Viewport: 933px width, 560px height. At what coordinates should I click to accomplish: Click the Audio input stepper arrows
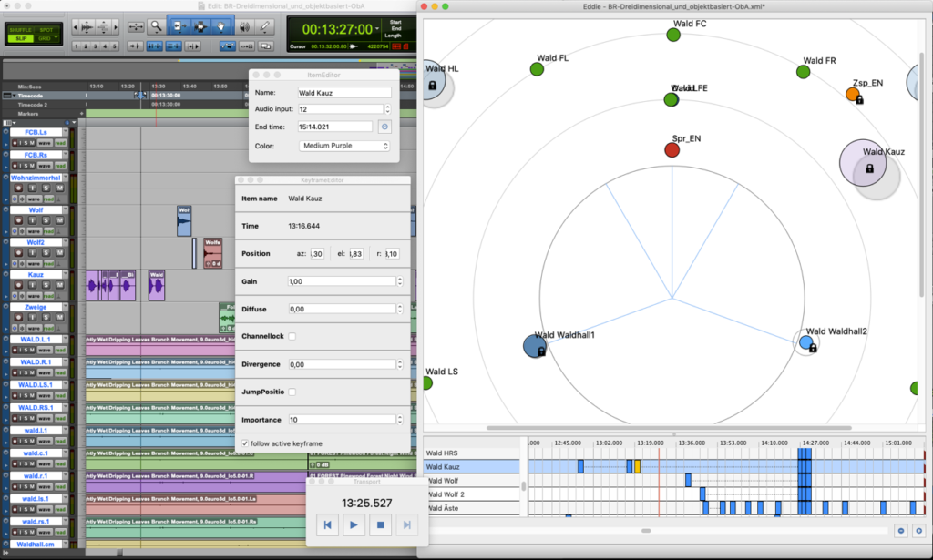click(x=386, y=109)
